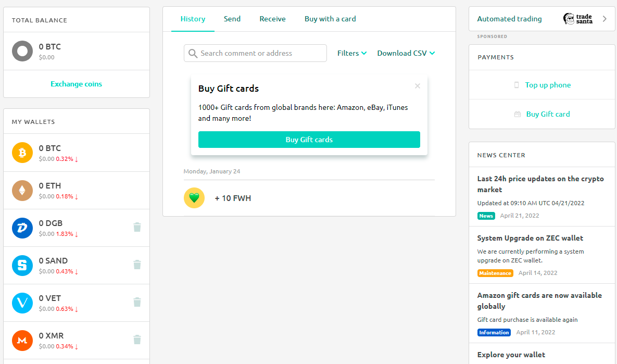Click the phone icon beside Top up phone
Viewport: 617px width, 364px height.
(517, 85)
